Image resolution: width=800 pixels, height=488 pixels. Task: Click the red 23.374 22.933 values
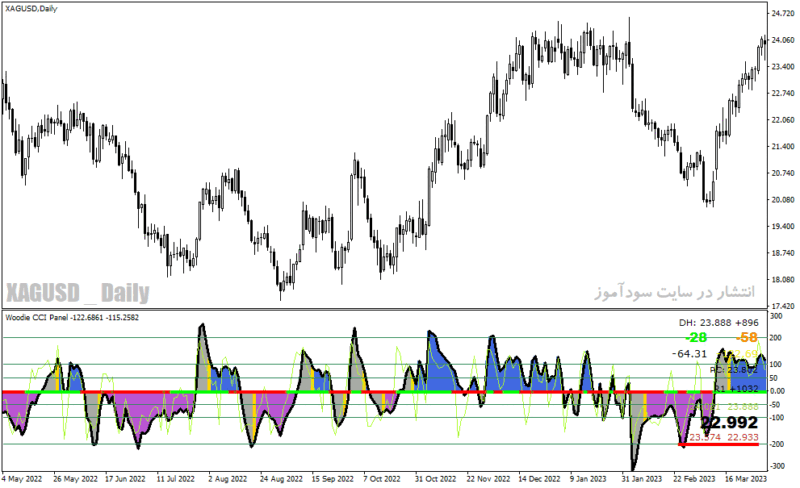[x=723, y=437]
